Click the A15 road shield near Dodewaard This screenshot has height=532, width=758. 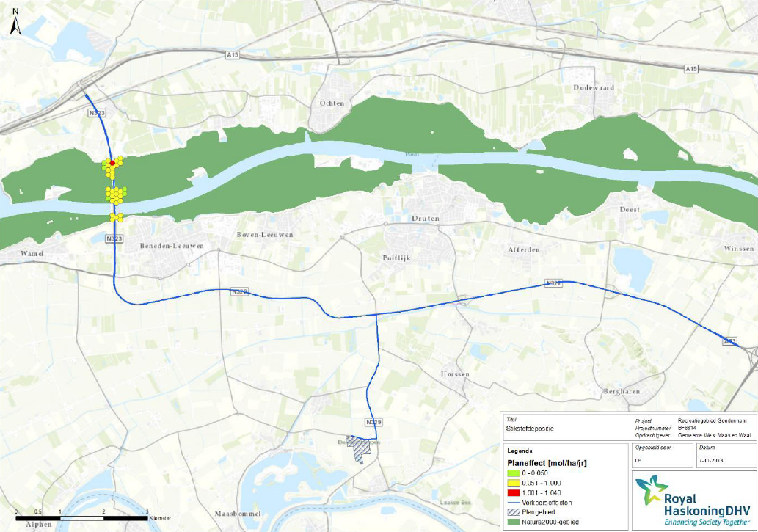691,69
